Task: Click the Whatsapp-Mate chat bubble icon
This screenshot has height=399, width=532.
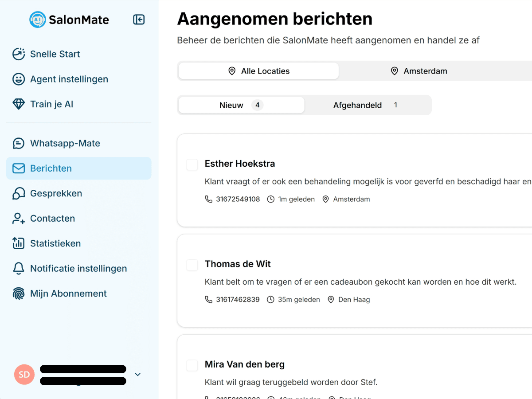Action: click(x=18, y=143)
